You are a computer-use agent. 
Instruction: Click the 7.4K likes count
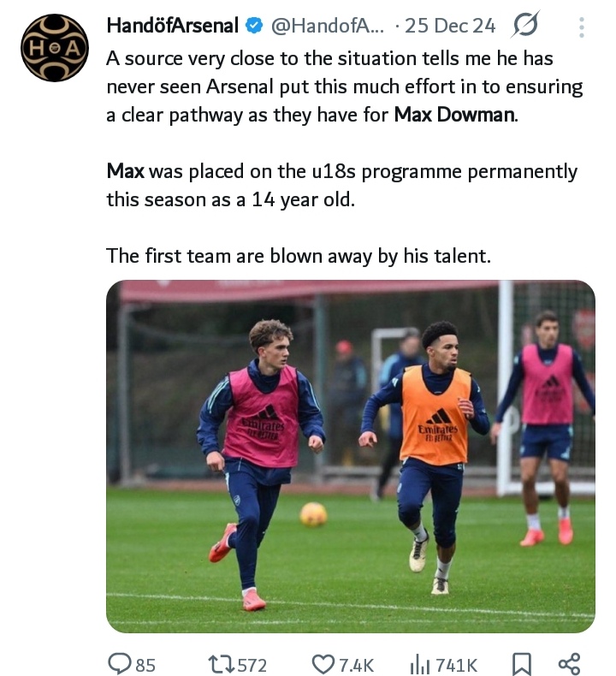click(x=356, y=664)
